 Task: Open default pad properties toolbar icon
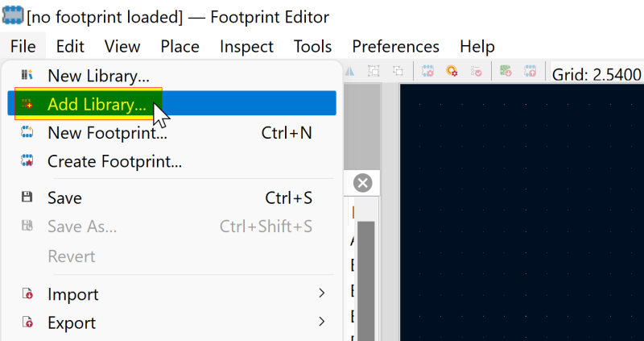point(452,72)
